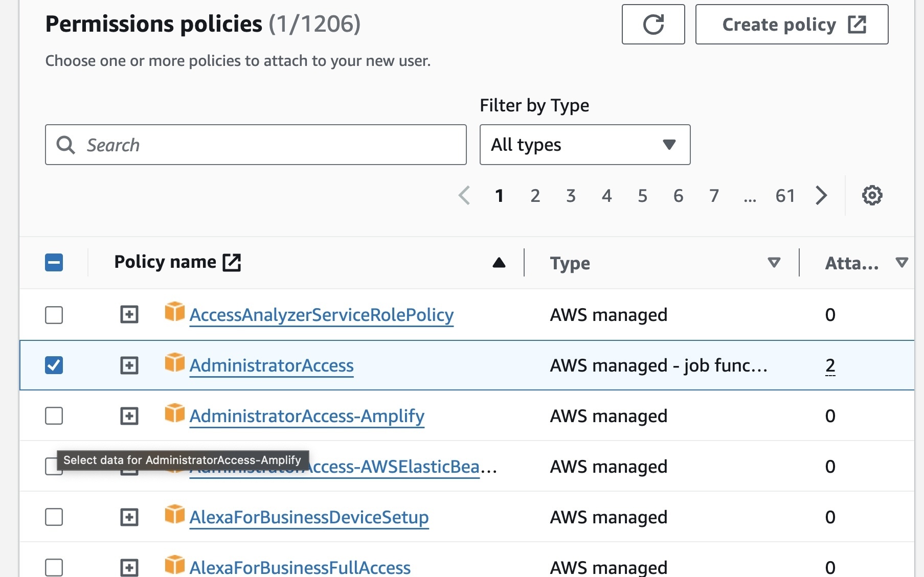
Task: Expand details for AdministratorAccess policy
Action: pos(129,365)
